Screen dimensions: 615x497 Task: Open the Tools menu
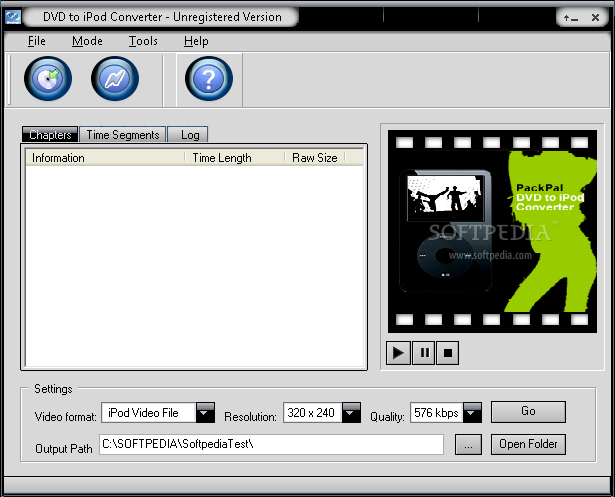pos(143,41)
